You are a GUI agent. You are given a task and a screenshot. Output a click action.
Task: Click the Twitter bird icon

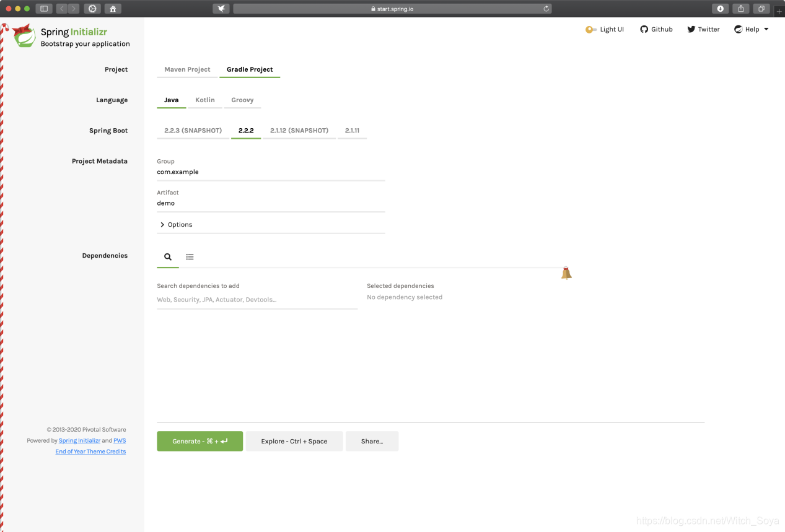[x=691, y=29]
